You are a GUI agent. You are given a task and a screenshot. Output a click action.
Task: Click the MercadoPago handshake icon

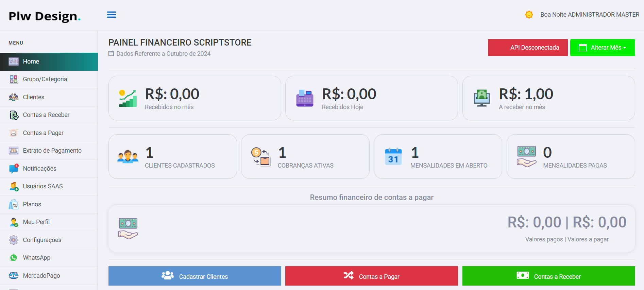tap(14, 275)
